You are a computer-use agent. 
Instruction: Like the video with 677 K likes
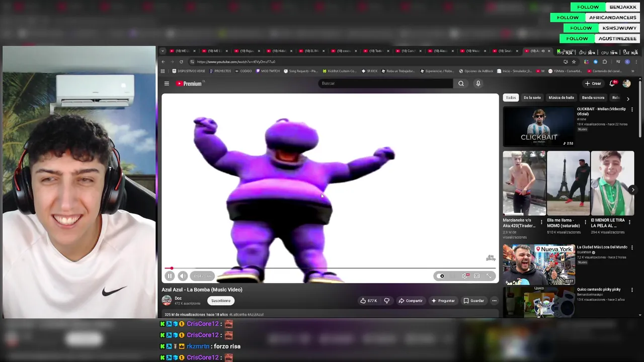pos(368,301)
